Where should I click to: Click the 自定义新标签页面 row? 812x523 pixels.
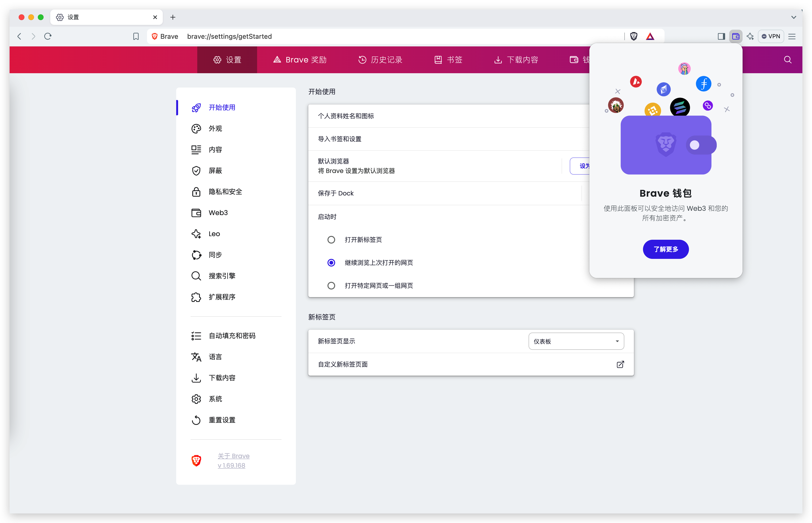click(471, 364)
